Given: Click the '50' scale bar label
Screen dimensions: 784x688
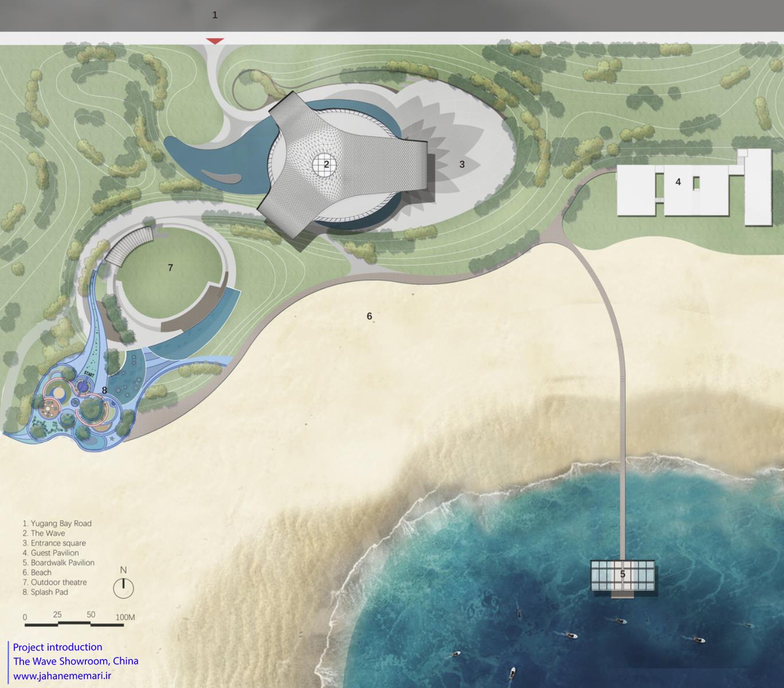Looking at the screenshot, I should pyautogui.click(x=91, y=615).
